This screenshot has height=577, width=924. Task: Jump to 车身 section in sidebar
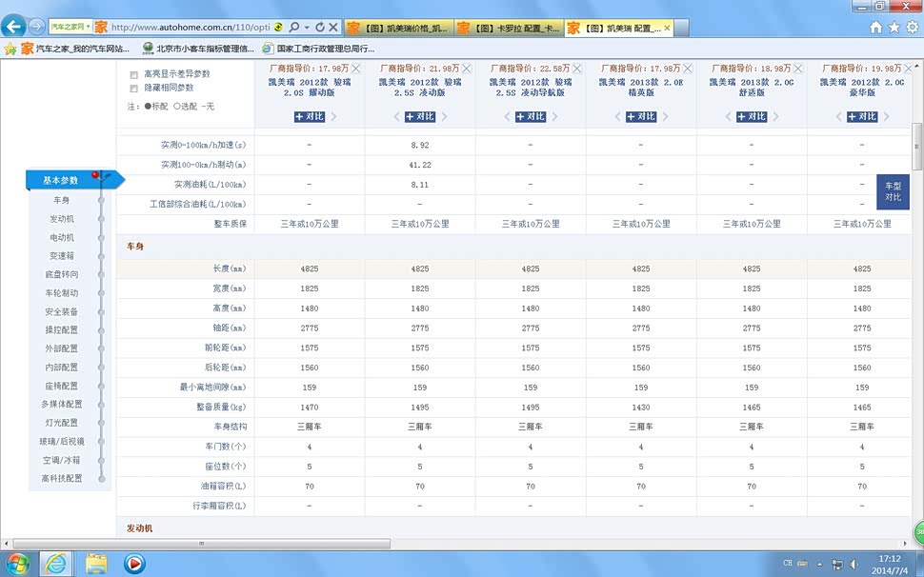click(x=61, y=200)
